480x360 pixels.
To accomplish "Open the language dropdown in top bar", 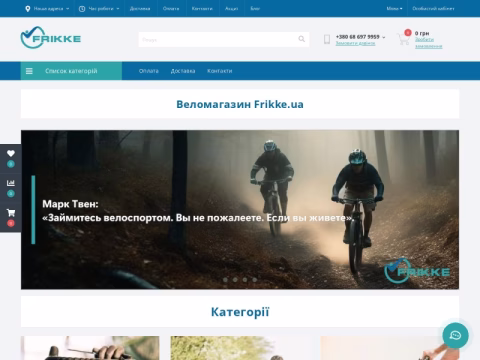I will coord(394,9).
